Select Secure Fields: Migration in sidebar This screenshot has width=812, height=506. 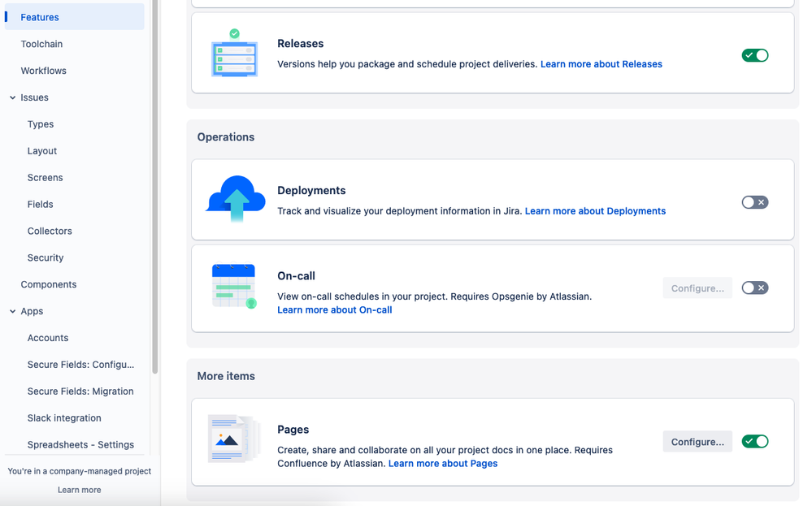[x=80, y=391]
